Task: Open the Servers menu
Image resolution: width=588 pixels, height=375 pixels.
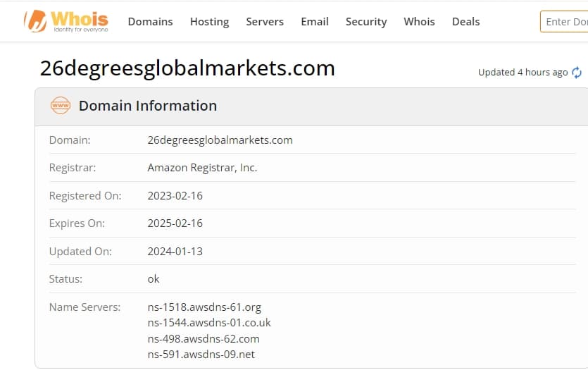Action: point(265,22)
